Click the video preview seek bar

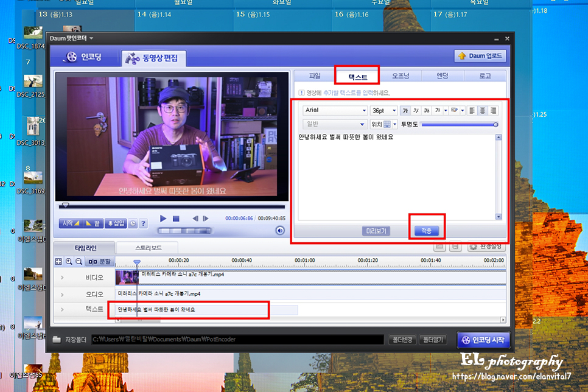[x=172, y=206]
